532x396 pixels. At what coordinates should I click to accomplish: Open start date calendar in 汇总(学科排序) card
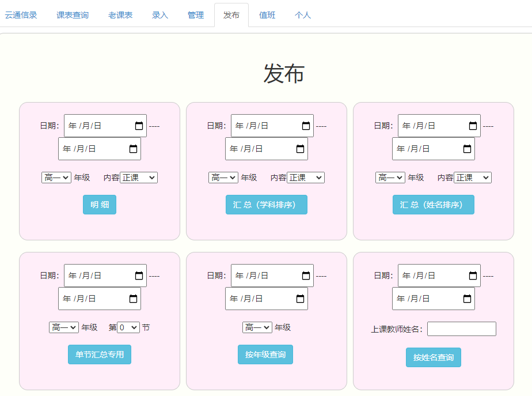coord(306,126)
